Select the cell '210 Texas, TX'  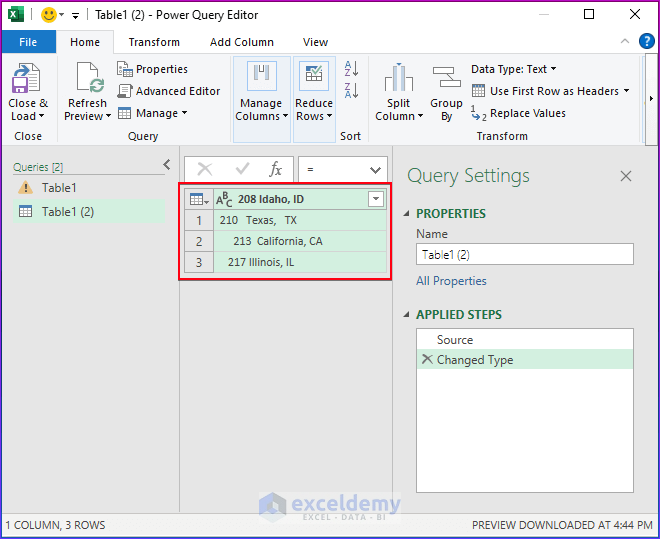tap(300, 220)
